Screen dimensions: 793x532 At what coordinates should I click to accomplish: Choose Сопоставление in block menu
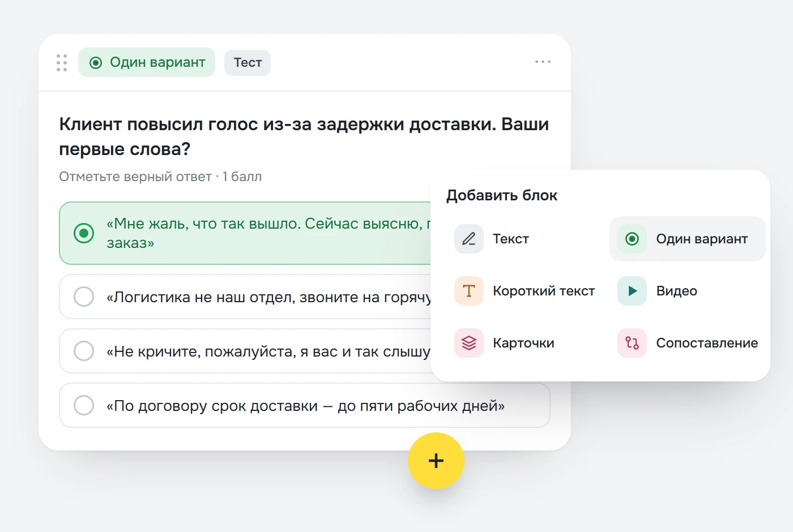[707, 343]
